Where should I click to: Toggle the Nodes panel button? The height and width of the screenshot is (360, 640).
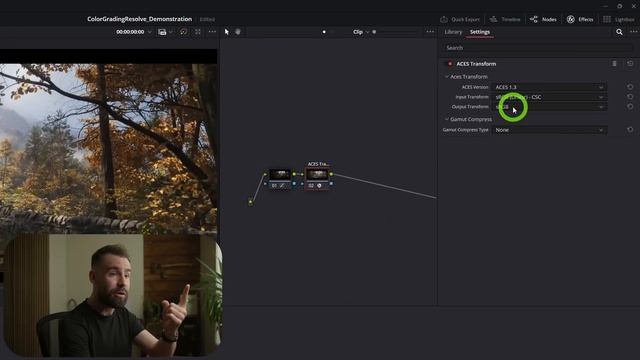point(543,19)
